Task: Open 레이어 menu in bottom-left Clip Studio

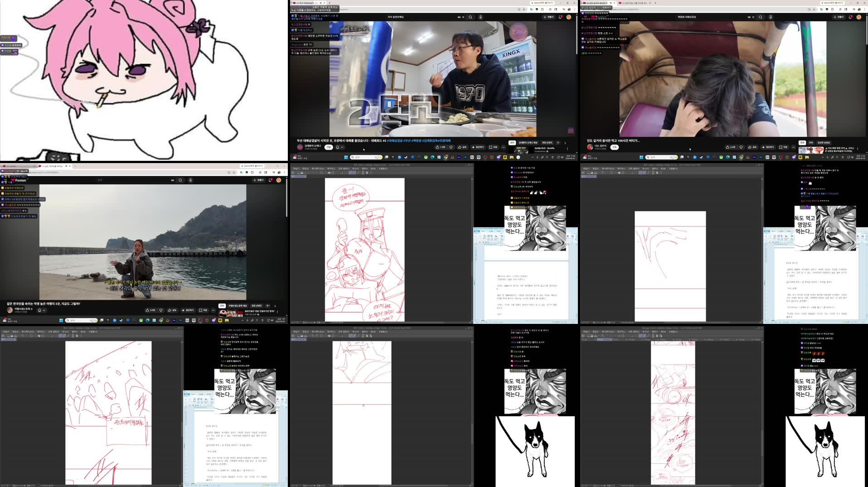Action: (x=41, y=332)
